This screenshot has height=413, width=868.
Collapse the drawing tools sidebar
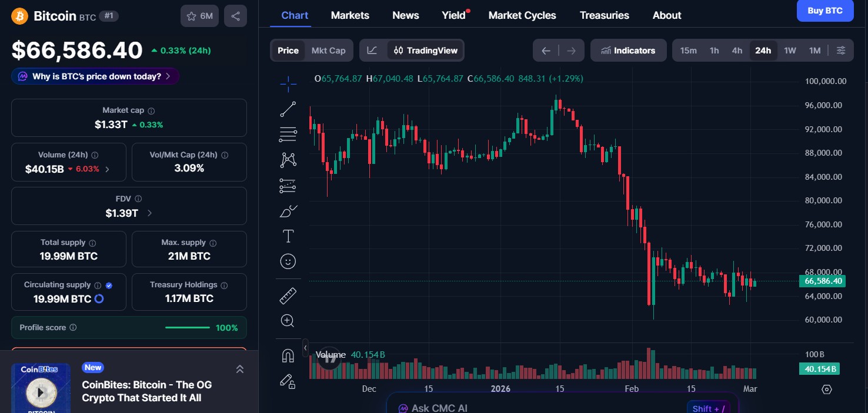tap(306, 348)
